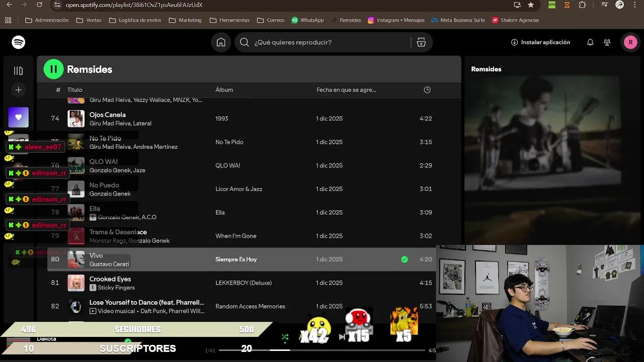The width and height of the screenshot is (644, 362).
Task: Pause the Remsides playlist
Action: [54, 69]
